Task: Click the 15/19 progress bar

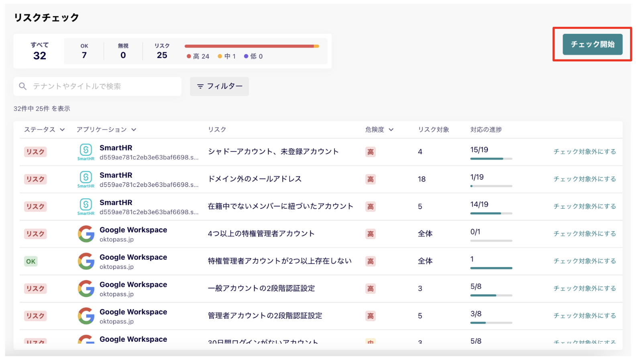Action: (491, 159)
